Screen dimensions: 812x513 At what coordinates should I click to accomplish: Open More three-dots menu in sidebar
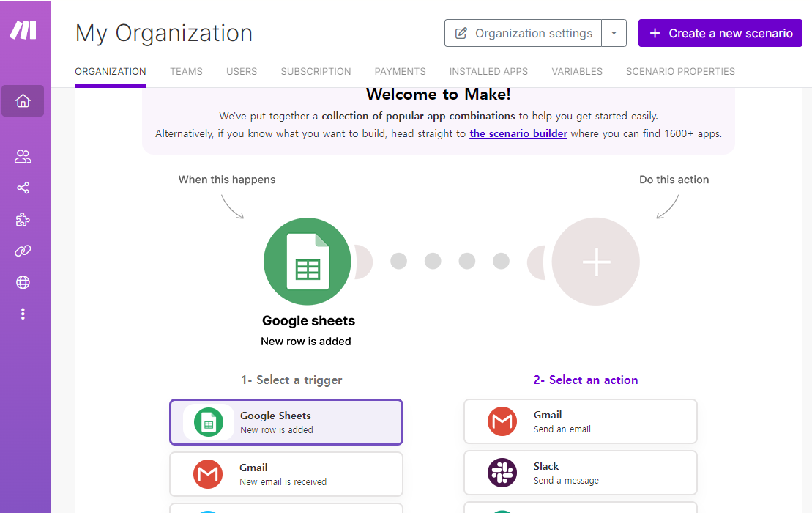tap(23, 314)
